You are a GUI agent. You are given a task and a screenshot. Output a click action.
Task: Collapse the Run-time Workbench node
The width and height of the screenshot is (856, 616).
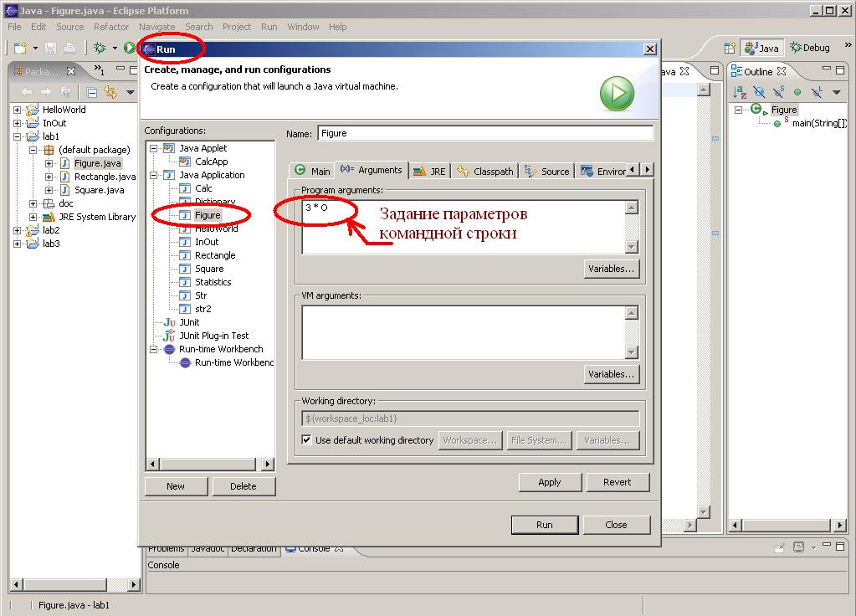[x=153, y=350]
